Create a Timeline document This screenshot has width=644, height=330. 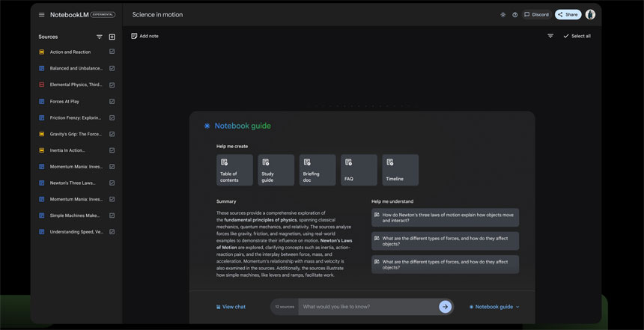[401, 170]
